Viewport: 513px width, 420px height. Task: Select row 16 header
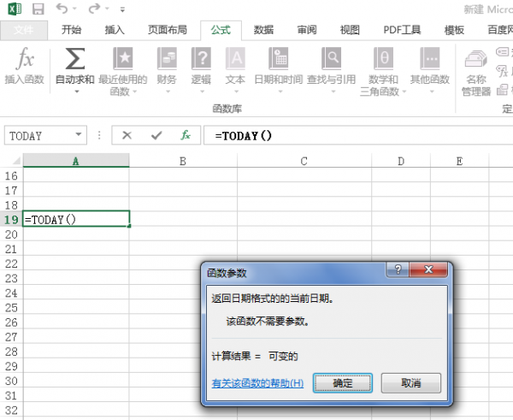tap(11, 176)
